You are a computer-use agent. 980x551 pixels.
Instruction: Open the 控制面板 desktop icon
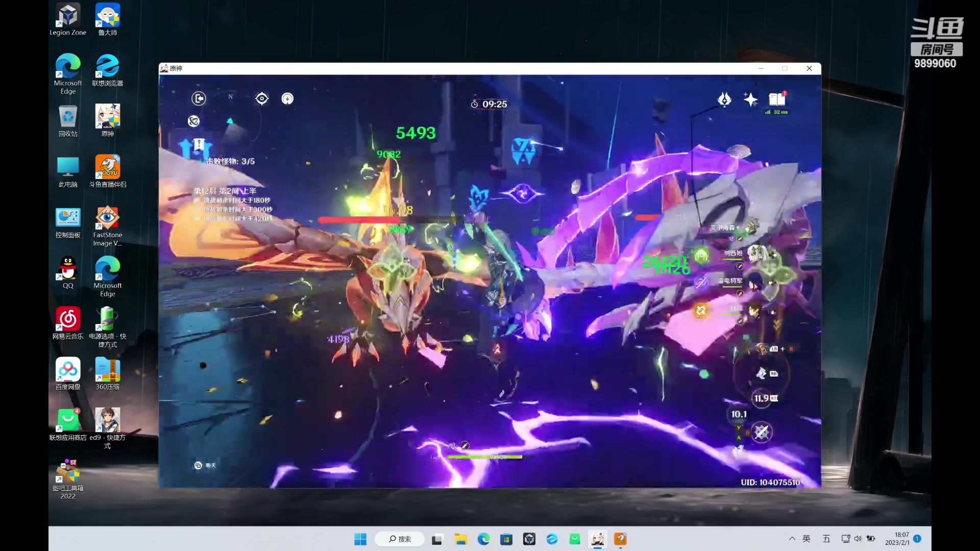tap(68, 222)
